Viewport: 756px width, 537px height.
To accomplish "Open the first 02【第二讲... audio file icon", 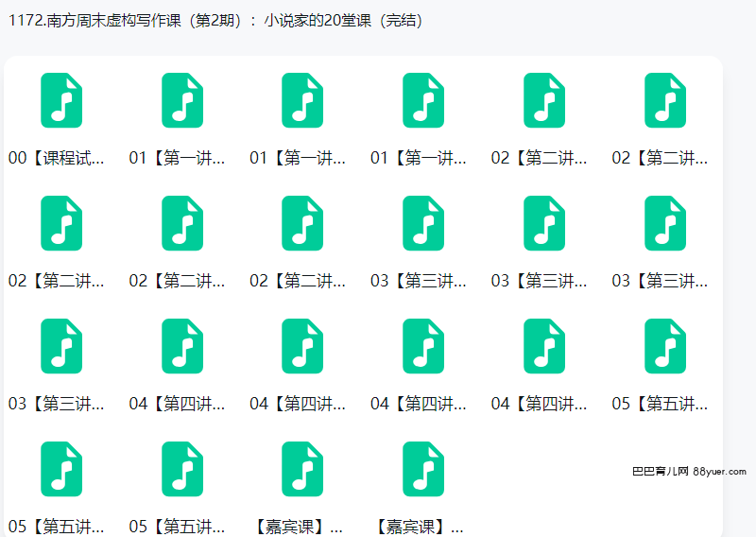I will point(544,100).
